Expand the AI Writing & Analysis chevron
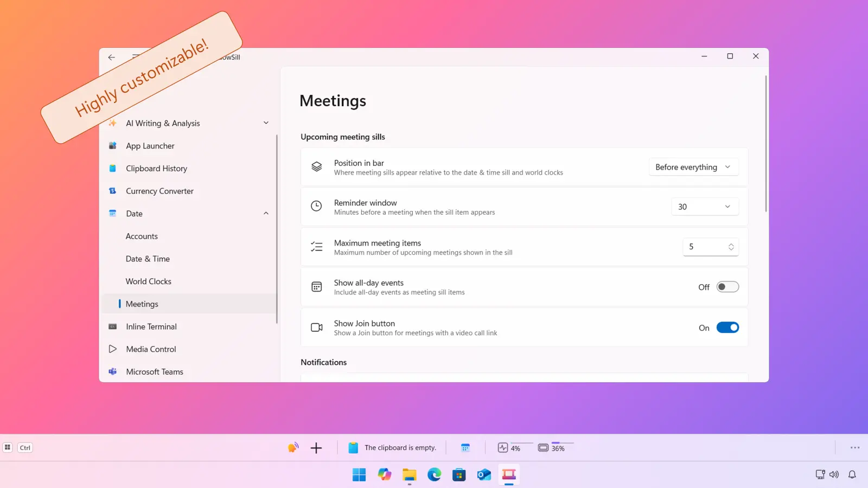This screenshot has height=488, width=868. 266,123
